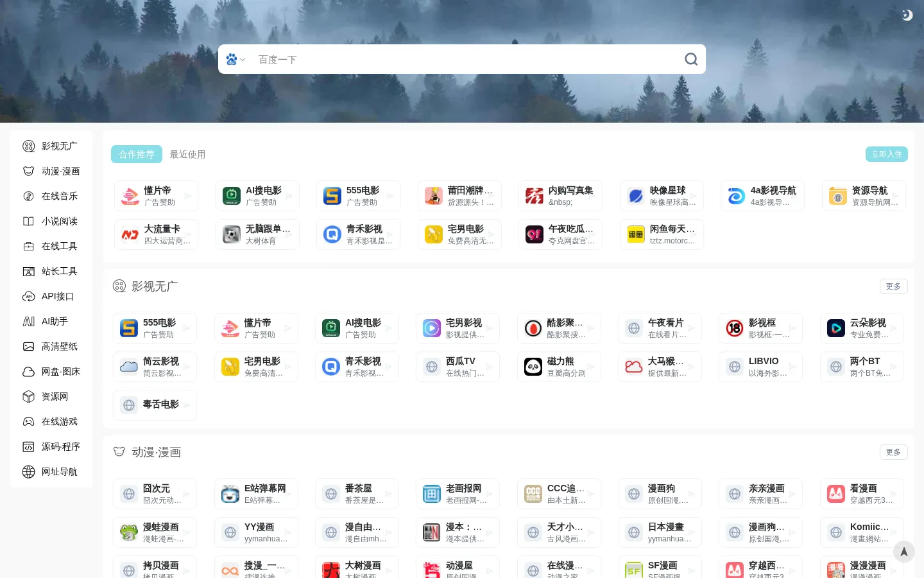Open 站长工具 sidebar category

coord(51,271)
